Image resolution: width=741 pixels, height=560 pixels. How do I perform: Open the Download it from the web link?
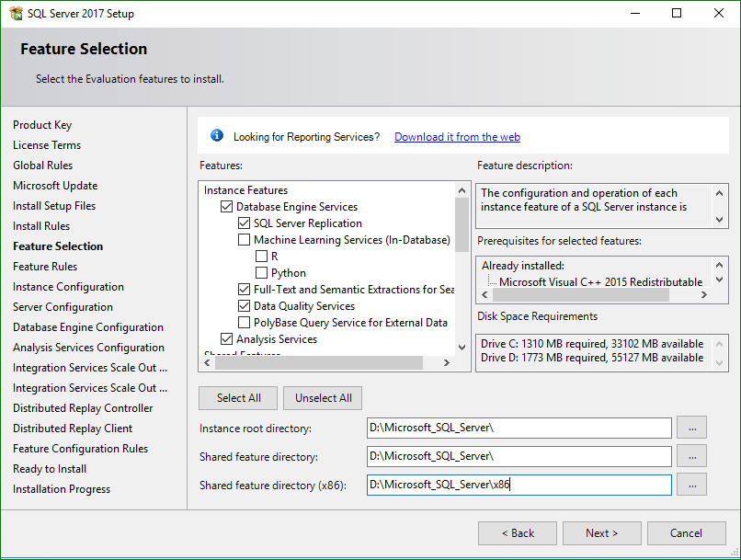(x=457, y=136)
